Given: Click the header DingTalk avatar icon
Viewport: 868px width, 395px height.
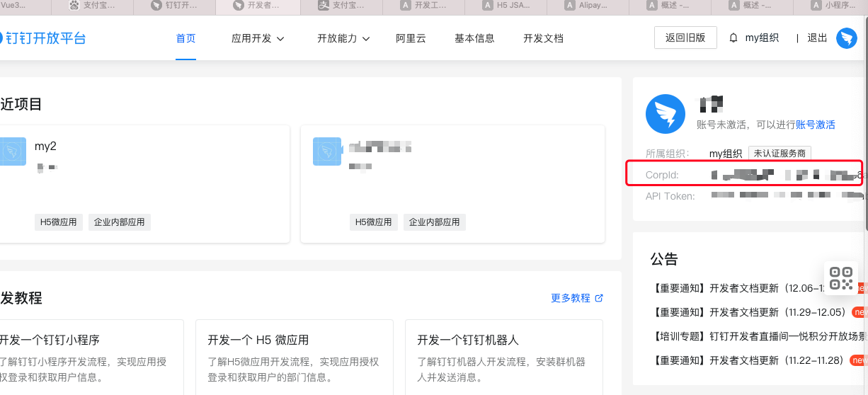Looking at the screenshot, I should click(846, 38).
